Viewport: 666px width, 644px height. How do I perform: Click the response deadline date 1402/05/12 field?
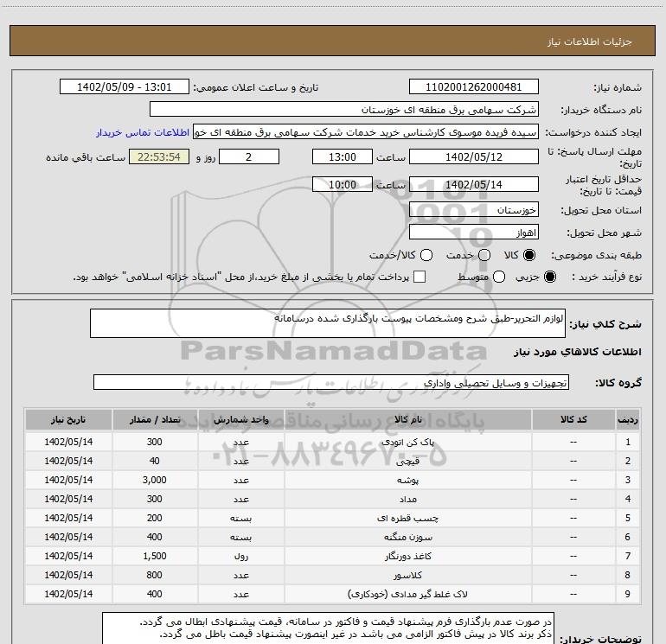[x=473, y=156]
